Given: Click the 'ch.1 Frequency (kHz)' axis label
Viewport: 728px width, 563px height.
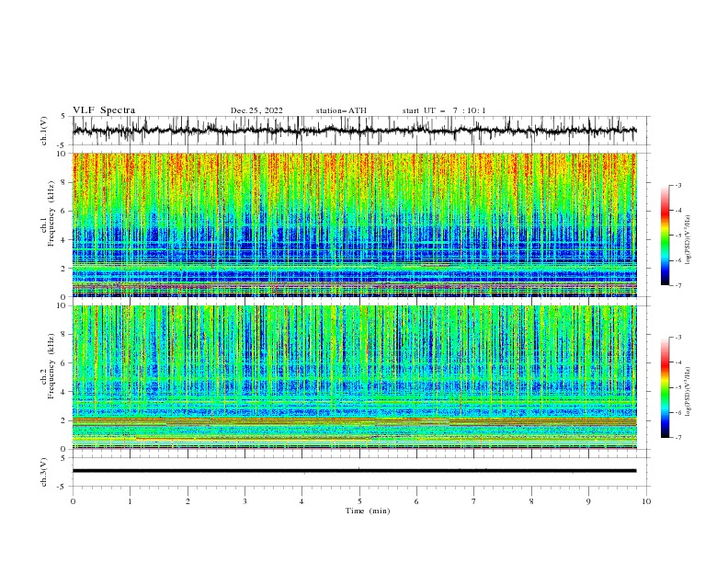Looking at the screenshot, I should click(48, 213).
